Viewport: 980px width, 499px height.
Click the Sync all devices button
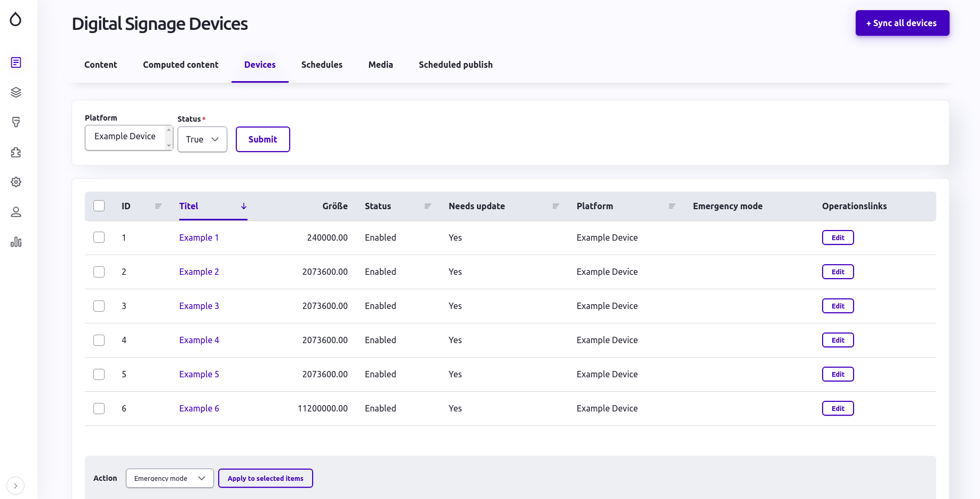(902, 23)
